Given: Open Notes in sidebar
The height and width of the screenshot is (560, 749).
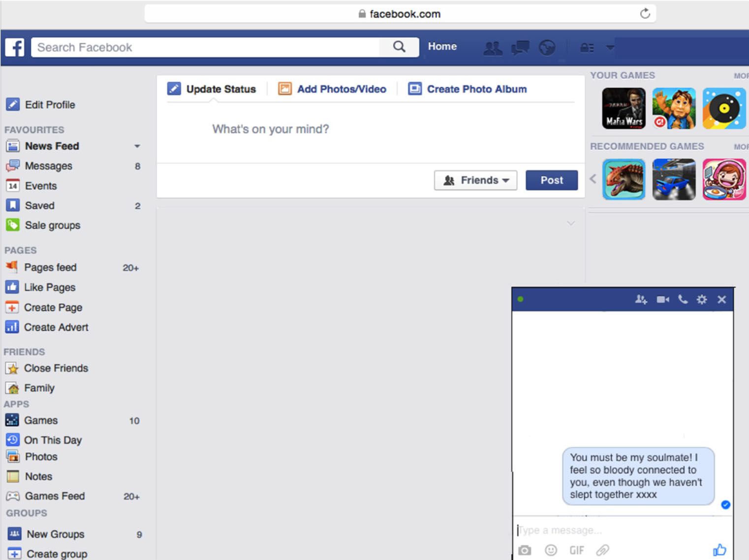Looking at the screenshot, I should pos(29,476).
